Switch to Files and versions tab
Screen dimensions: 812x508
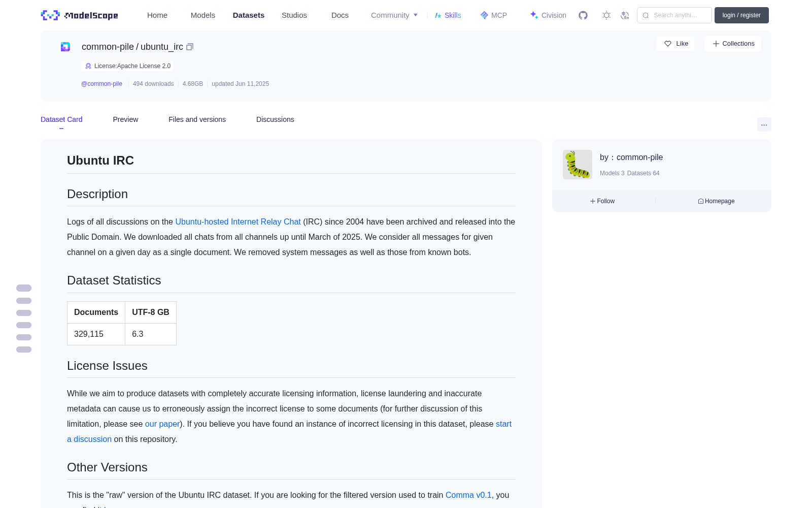click(197, 119)
